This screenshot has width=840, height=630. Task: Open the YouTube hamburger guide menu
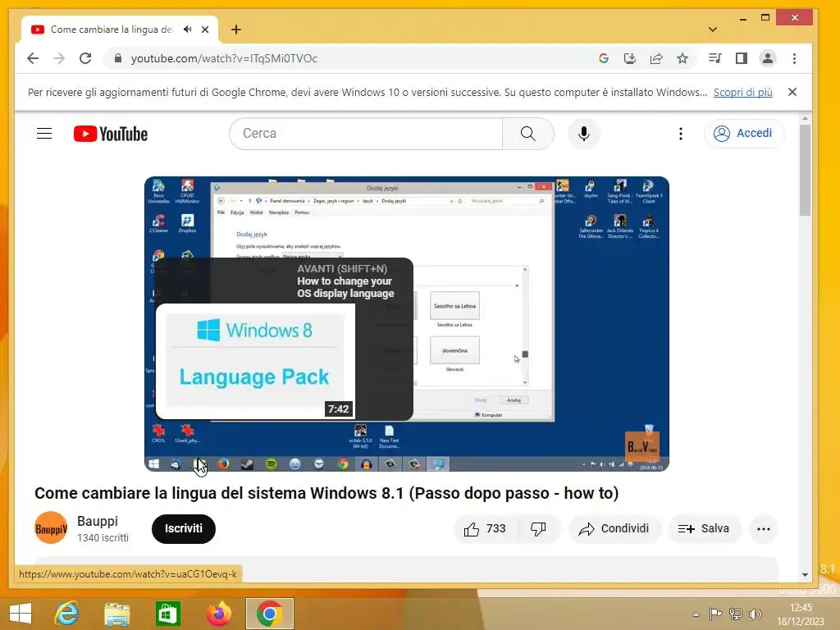[44, 134]
